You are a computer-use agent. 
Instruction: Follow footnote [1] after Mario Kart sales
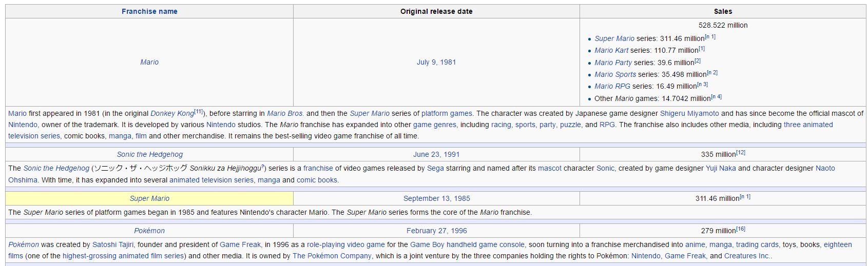(702, 49)
